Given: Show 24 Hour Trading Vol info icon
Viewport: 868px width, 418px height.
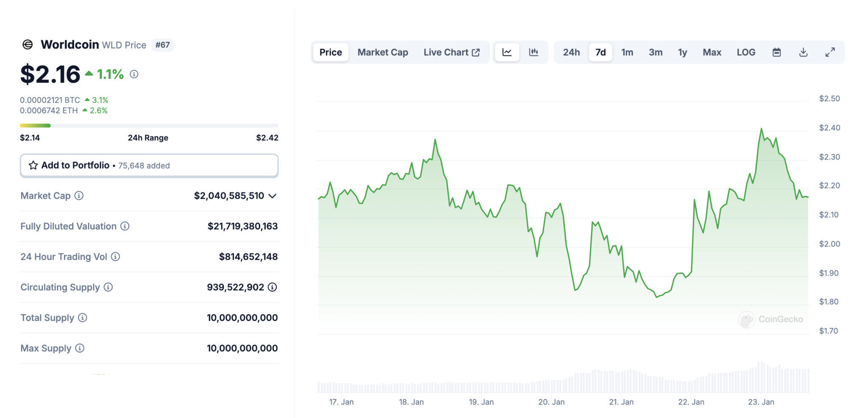Looking at the screenshot, I should [x=115, y=257].
